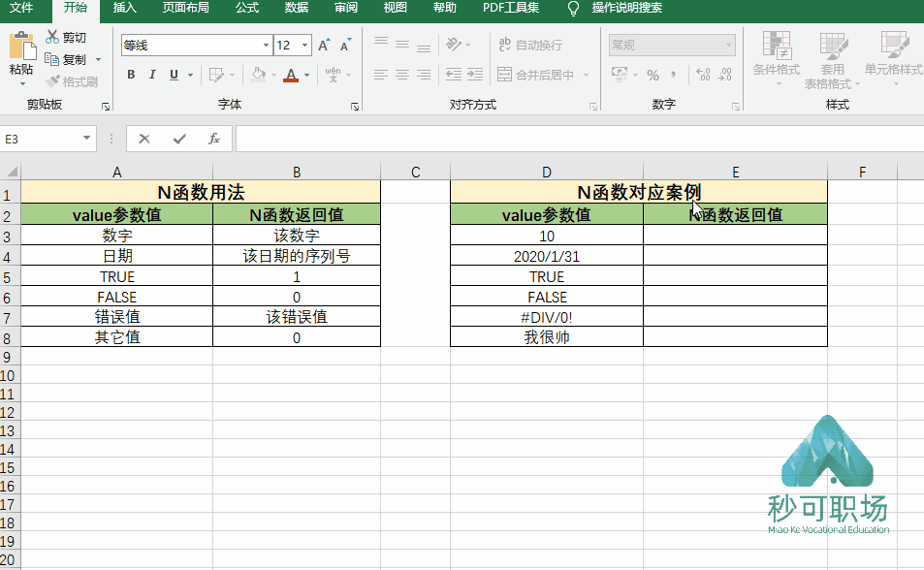924x570 pixels.
Task: Select column C header
Action: tap(415, 172)
